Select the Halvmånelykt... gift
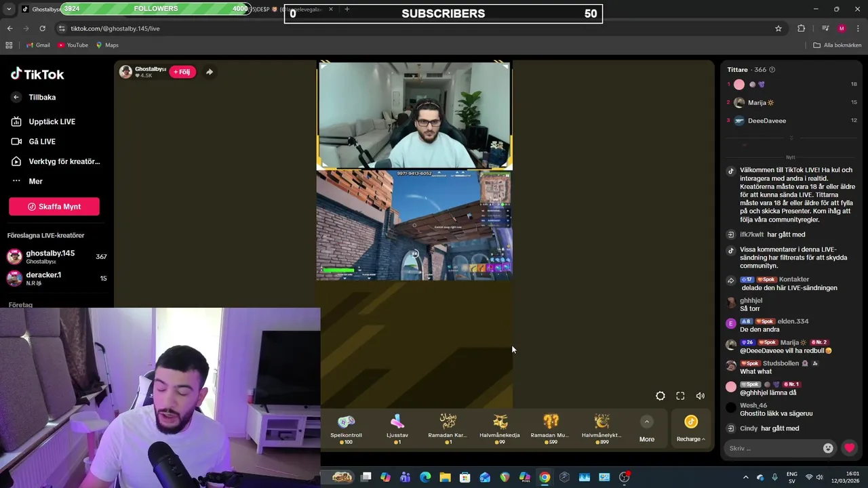The height and width of the screenshot is (488, 868). (x=601, y=429)
